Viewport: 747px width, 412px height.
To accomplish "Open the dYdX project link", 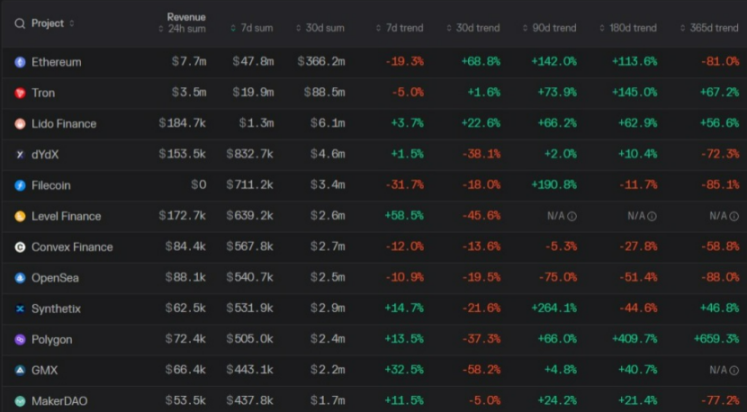I will click(45, 154).
